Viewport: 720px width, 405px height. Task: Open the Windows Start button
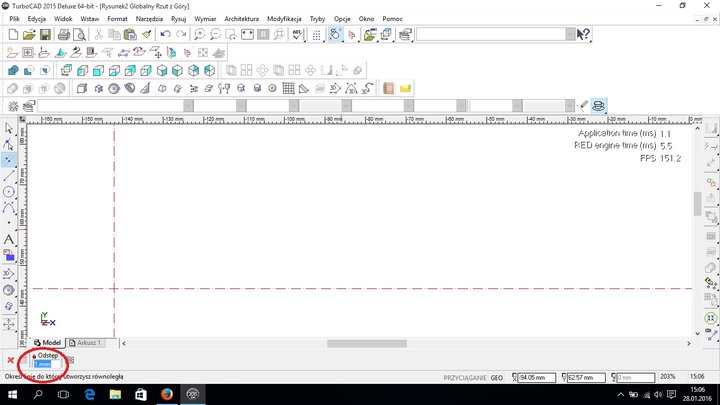[12, 395]
